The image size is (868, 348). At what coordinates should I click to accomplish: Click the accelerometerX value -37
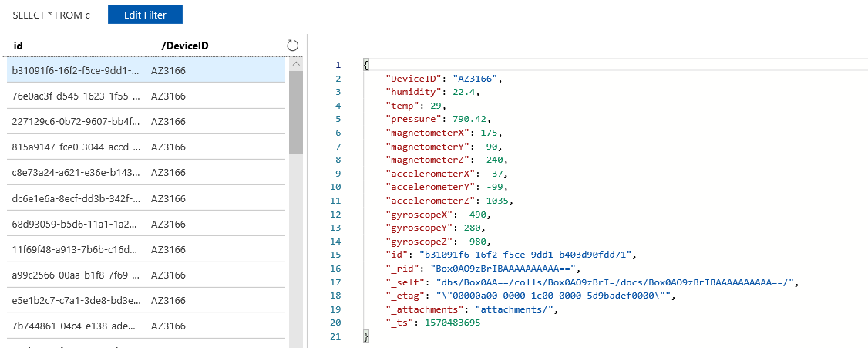point(496,174)
